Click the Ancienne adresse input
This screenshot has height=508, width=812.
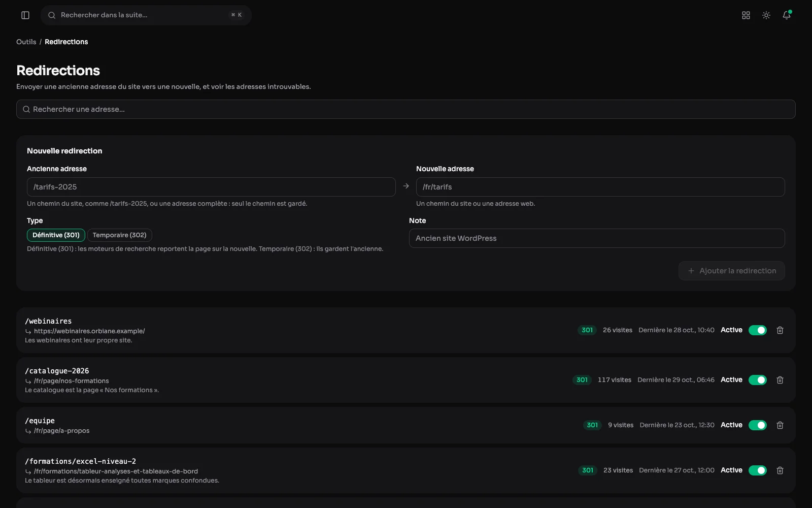[211, 187]
